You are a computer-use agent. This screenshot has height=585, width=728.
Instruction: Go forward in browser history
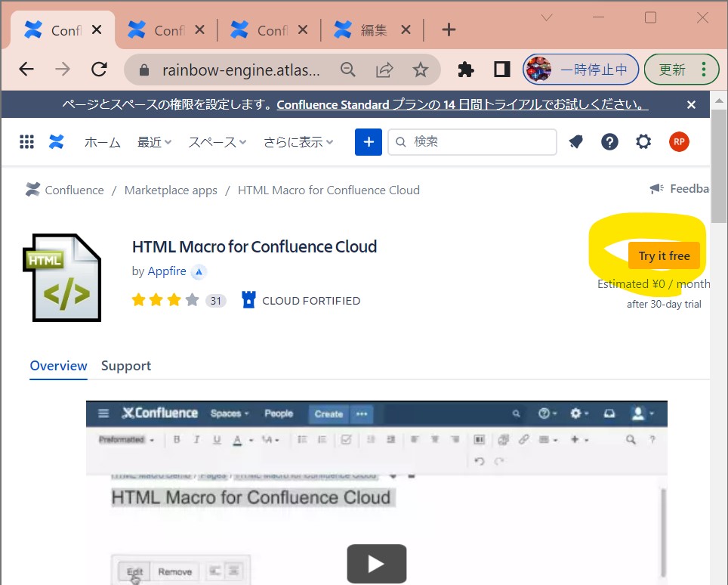pyautogui.click(x=63, y=70)
